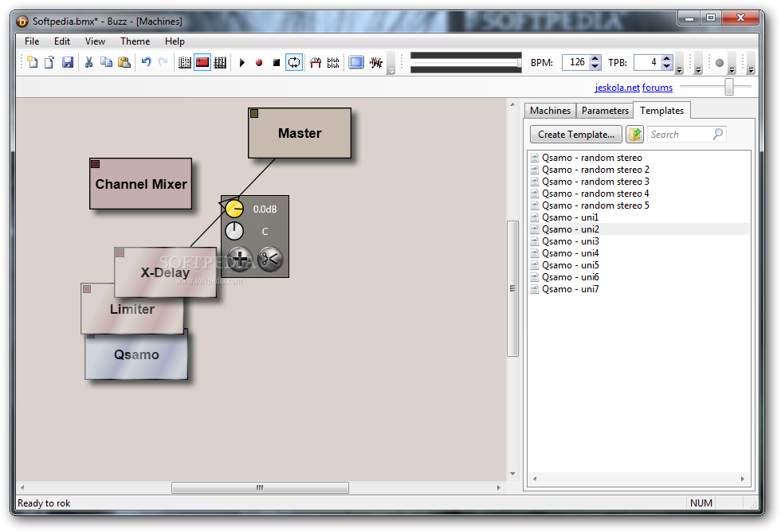Click the red waveform CPU monitor icon

376,62
